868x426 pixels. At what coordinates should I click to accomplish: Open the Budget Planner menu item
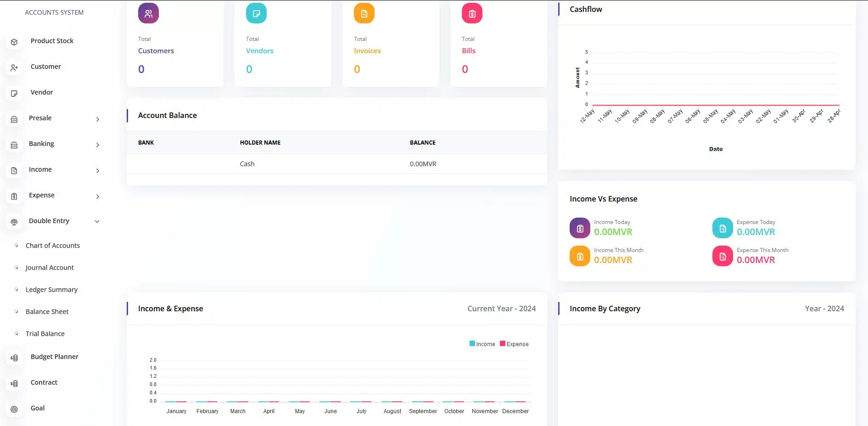54,357
